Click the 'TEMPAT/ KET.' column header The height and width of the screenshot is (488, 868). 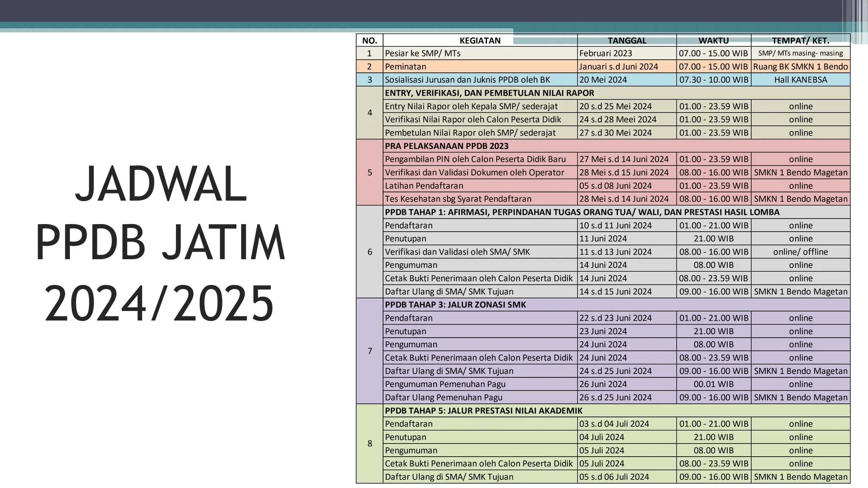coord(801,40)
